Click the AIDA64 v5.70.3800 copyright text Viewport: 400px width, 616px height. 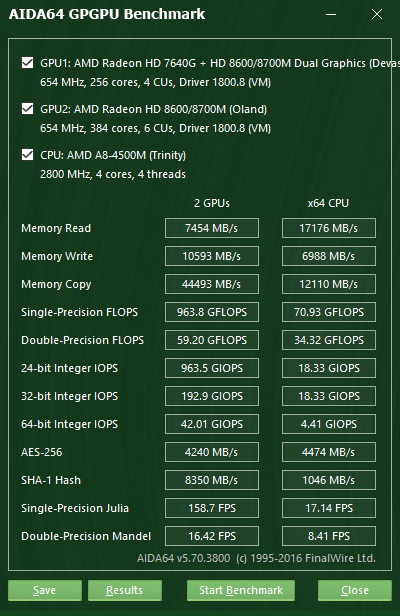(256, 558)
